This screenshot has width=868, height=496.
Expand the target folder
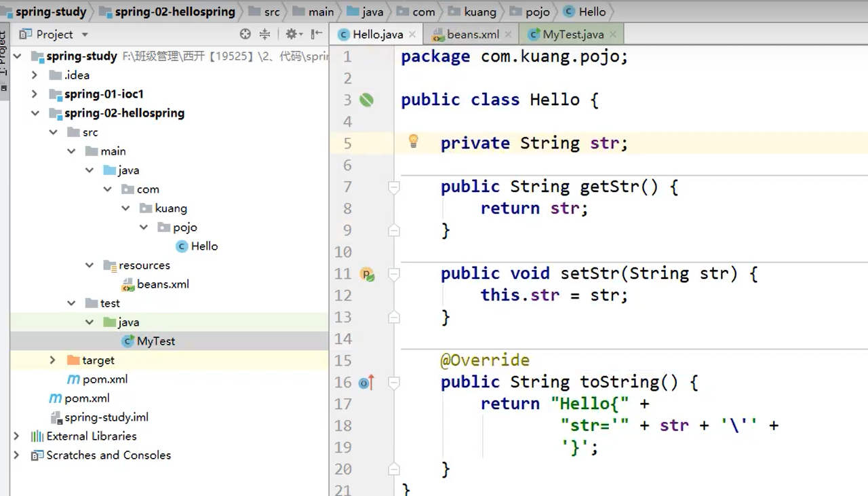pos(53,360)
